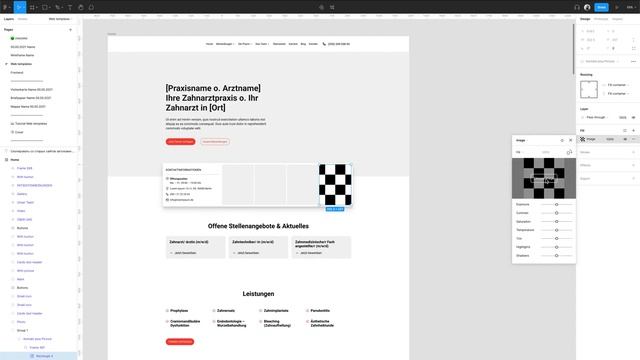The width and height of the screenshot is (640, 360).
Task: Open the Web templates page dropdown
Action: (60, 19)
